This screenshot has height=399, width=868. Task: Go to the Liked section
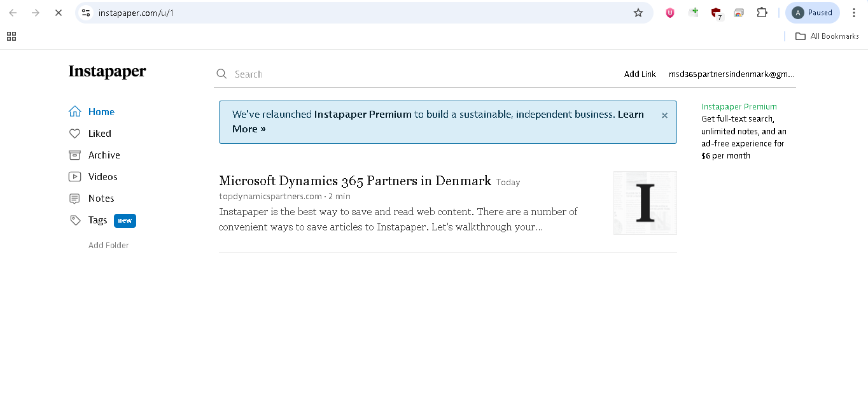(99, 134)
